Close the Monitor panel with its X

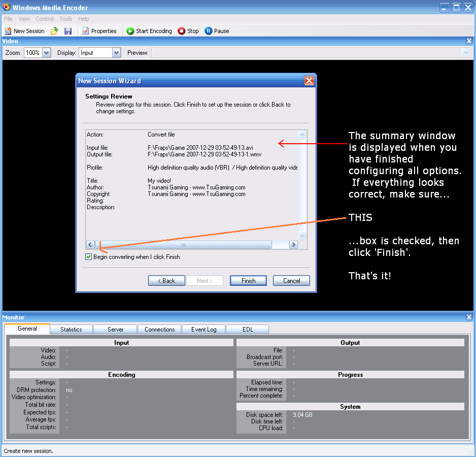click(469, 317)
